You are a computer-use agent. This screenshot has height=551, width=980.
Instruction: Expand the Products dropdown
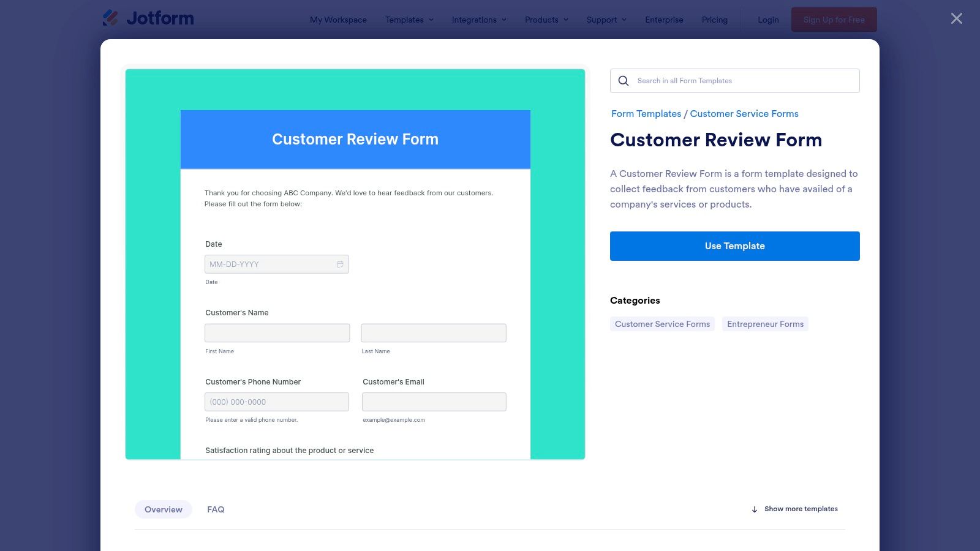pyautogui.click(x=541, y=20)
